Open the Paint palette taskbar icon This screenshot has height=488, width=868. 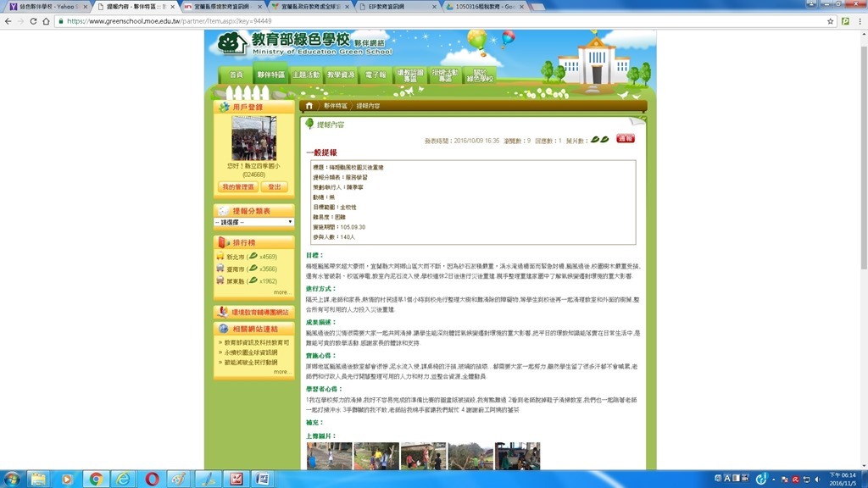180,479
